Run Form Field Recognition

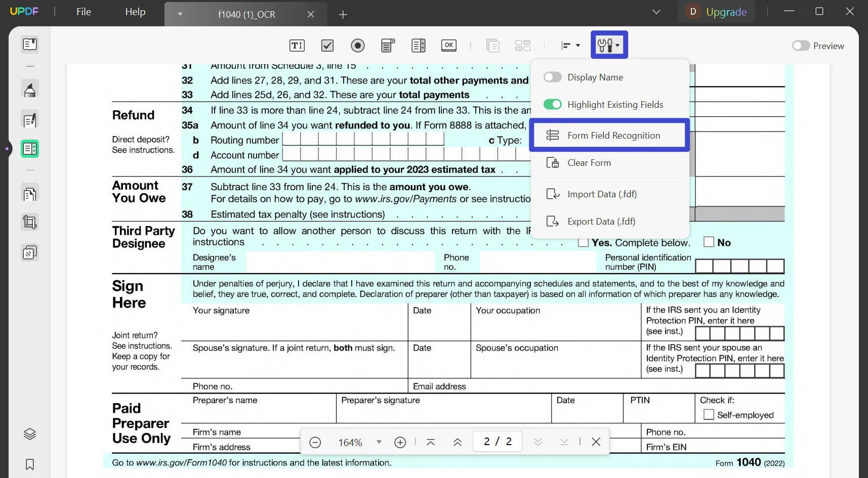coord(609,135)
